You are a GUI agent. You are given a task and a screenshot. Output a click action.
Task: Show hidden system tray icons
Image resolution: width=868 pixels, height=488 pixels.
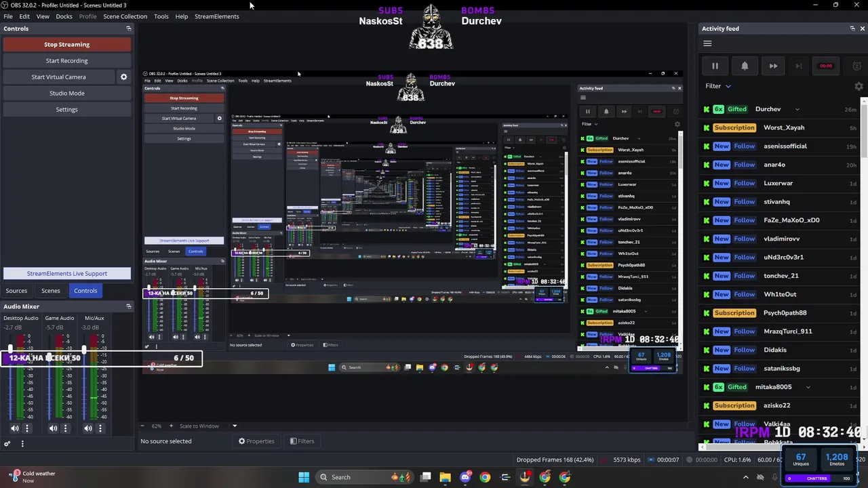click(x=745, y=477)
